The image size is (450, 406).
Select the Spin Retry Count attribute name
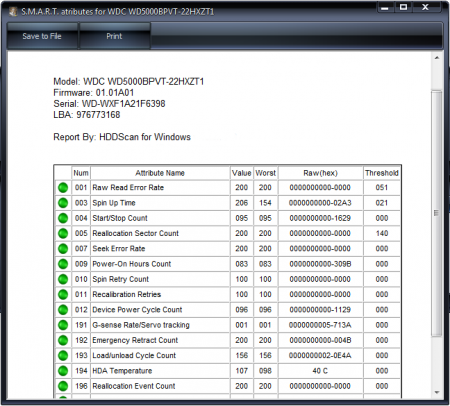point(120,279)
